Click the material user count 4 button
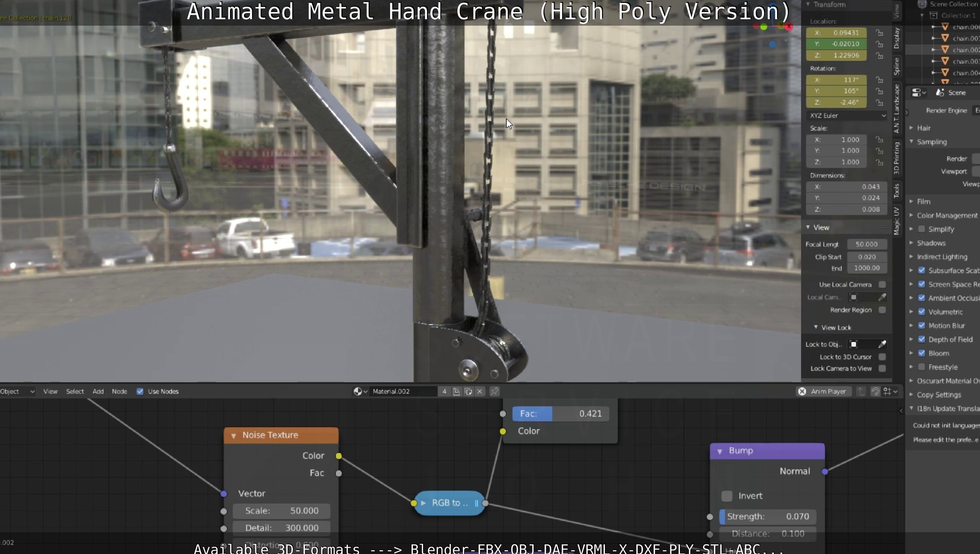Screen dimensions: 980x554 444,391
